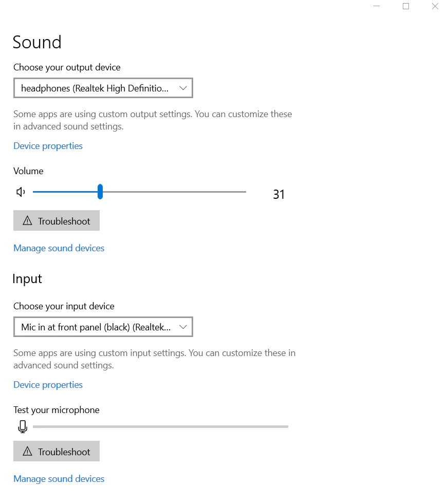The height and width of the screenshot is (504, 448).
Task: Click the warning triangle on the input Troubleshoot button
Action: pos(28,452)
